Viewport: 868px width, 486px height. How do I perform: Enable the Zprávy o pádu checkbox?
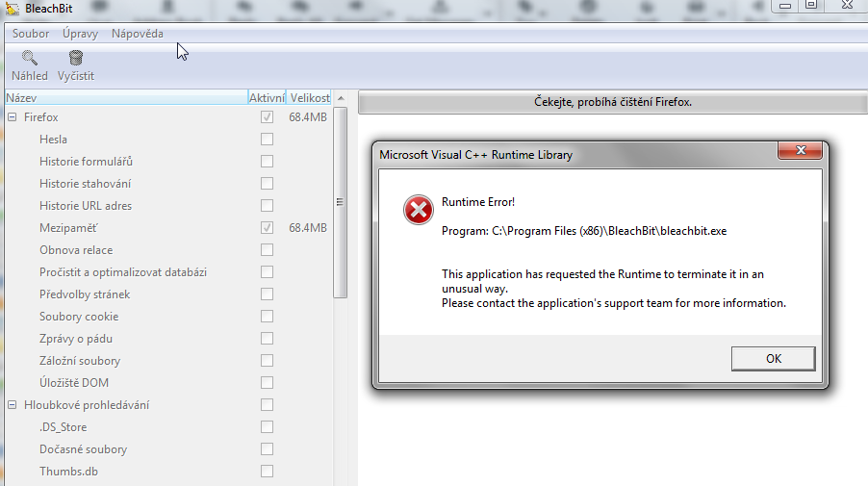point(267,339)
